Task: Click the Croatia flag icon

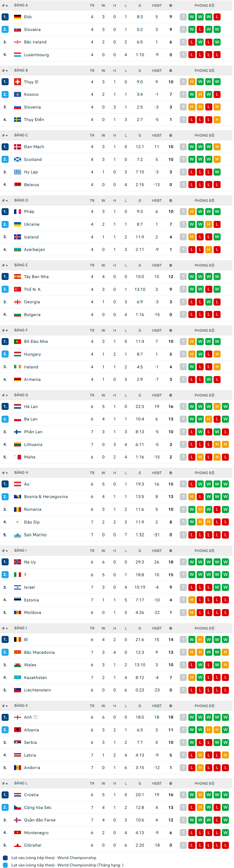Action: point(18,795)
